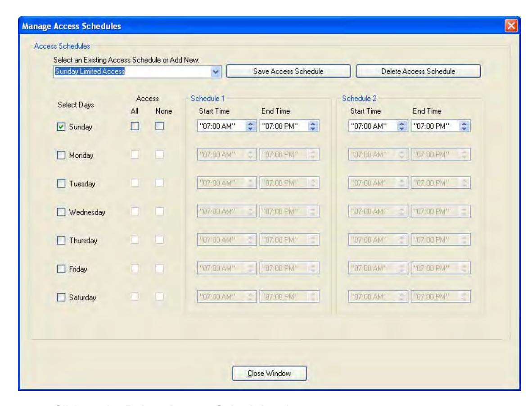Click the Saturday Access None checkbox
Image resolution: width=532 pixels, height=406 pixels.
point(159,297)
